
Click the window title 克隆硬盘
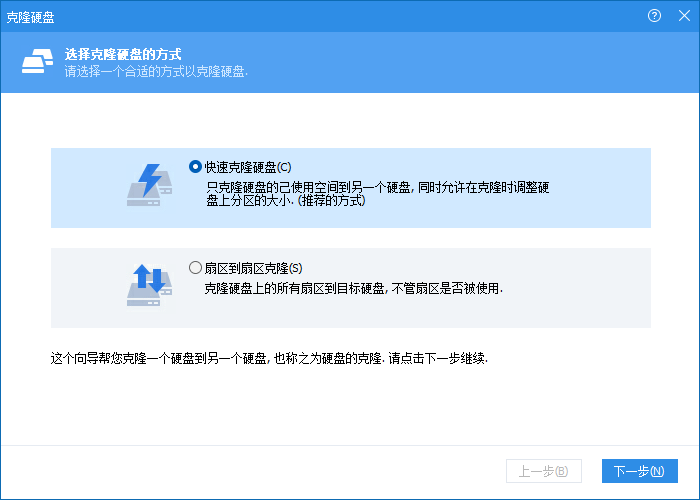30,17
